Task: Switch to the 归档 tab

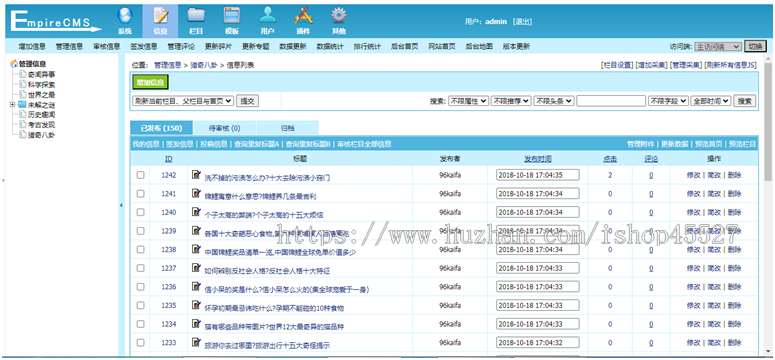Action: pos(288,128)
